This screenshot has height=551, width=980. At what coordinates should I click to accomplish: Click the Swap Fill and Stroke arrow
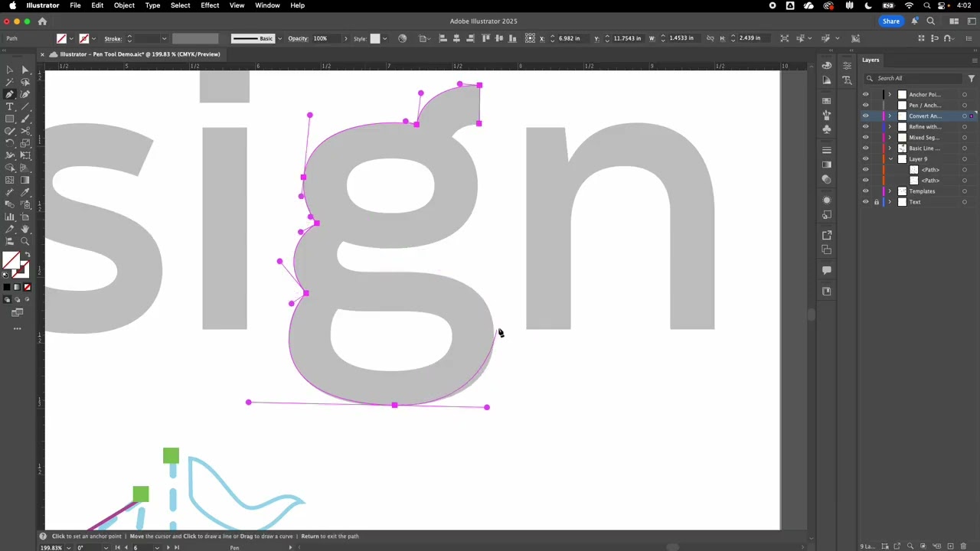click(28, 255)
